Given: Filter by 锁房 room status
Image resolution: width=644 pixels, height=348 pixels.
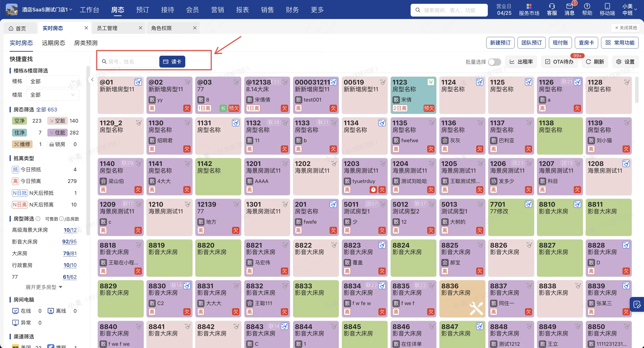Looking at the screenshot, I should tap(58, 144).
